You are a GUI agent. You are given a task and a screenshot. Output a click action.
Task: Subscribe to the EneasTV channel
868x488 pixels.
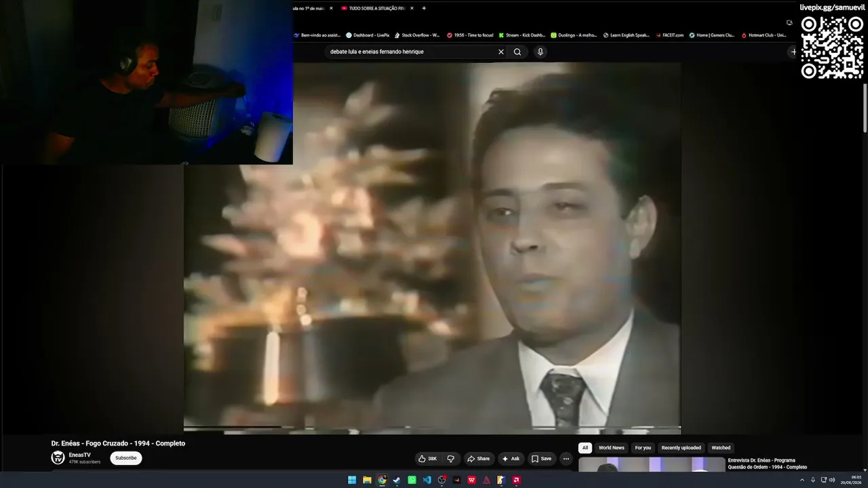pos(126,458)
